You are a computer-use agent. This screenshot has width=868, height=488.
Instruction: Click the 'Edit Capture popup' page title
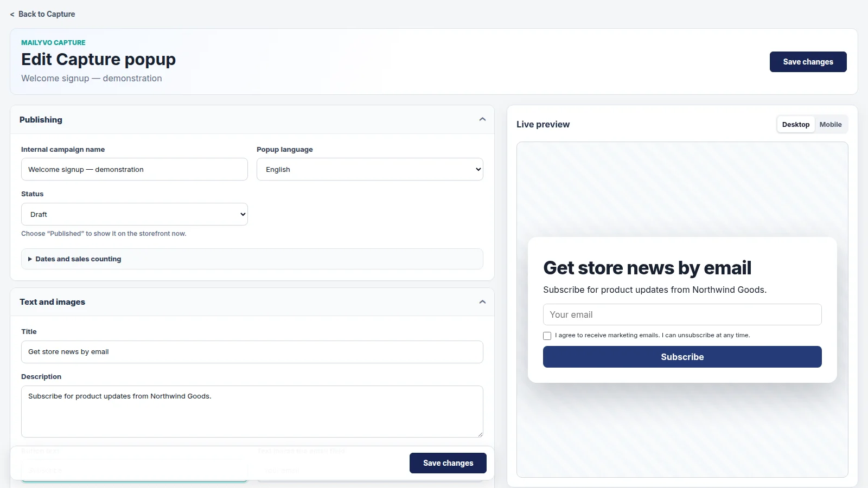point(98,59)
